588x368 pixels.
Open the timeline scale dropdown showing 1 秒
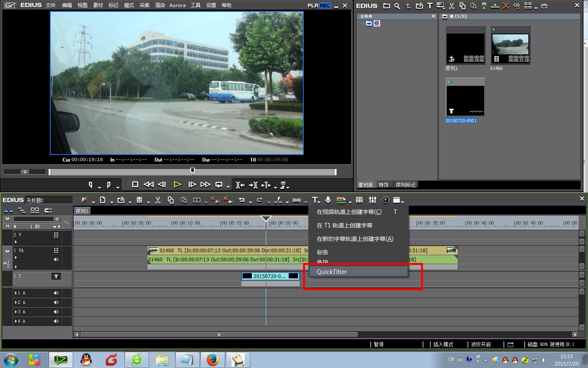click(54, 227)
